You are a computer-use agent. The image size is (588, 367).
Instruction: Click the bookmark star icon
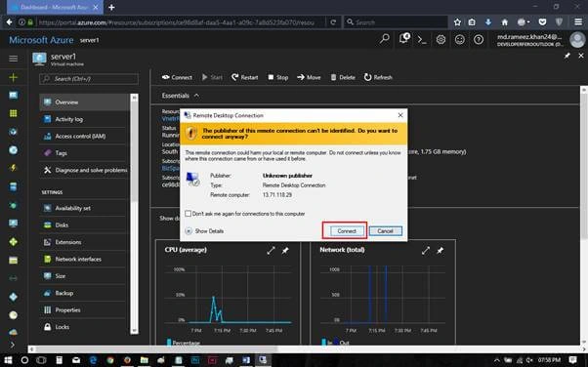pos(457,22)
